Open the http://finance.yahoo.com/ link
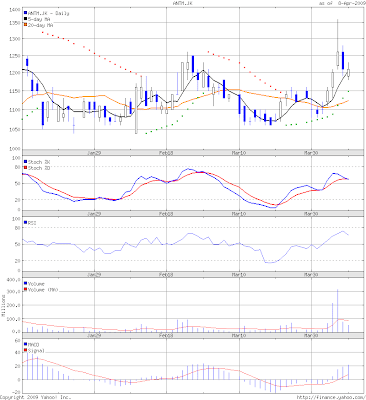366x400 pixels. click(x=331, y=397)
